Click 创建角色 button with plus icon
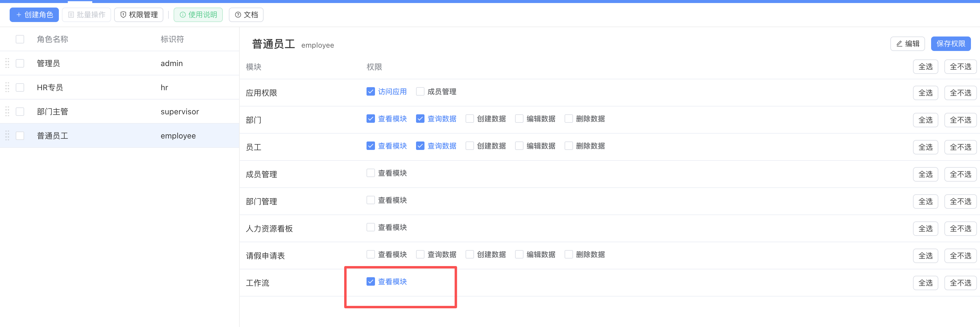 click(x=34, y=15)
